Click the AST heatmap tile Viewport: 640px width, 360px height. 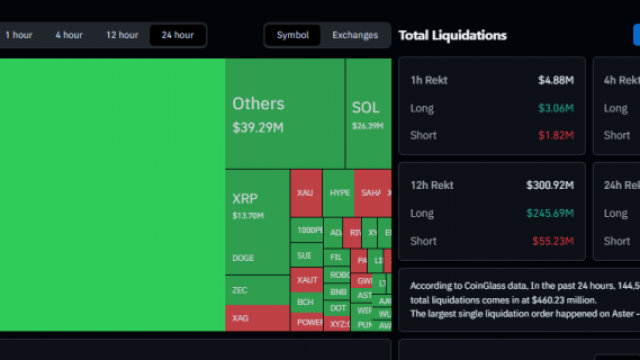point(362,296)
